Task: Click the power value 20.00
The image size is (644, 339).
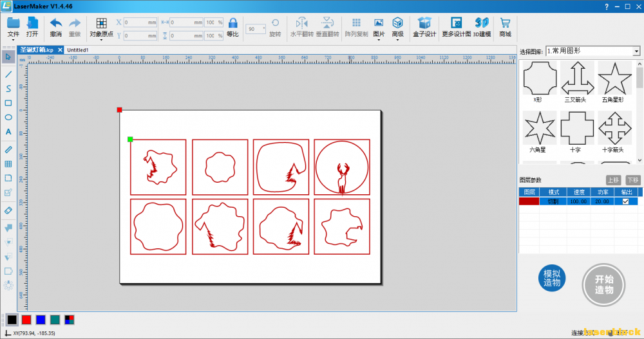Action: coord(603,201)
